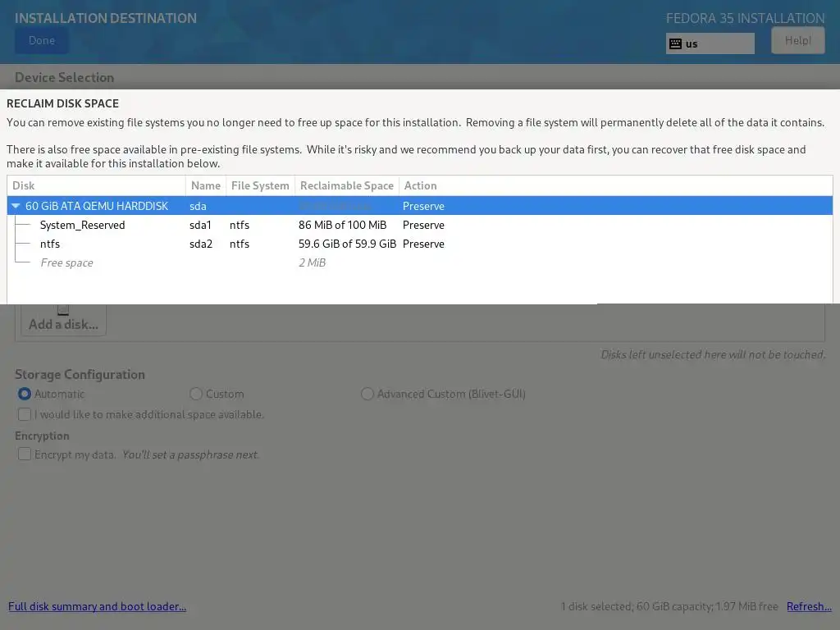Click the keyboard icon beside us
The width and height of the screenshot is (840, 630).
676,44
